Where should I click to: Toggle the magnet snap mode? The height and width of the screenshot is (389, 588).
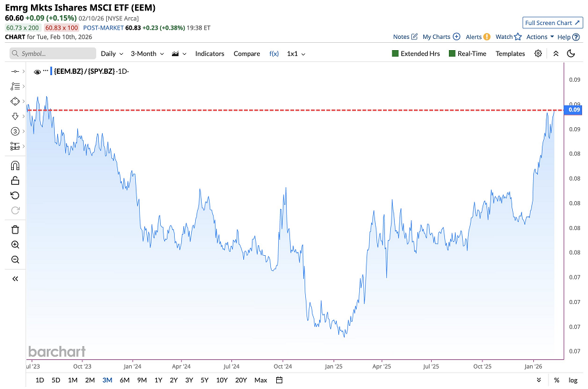click(x=15, y=165)
